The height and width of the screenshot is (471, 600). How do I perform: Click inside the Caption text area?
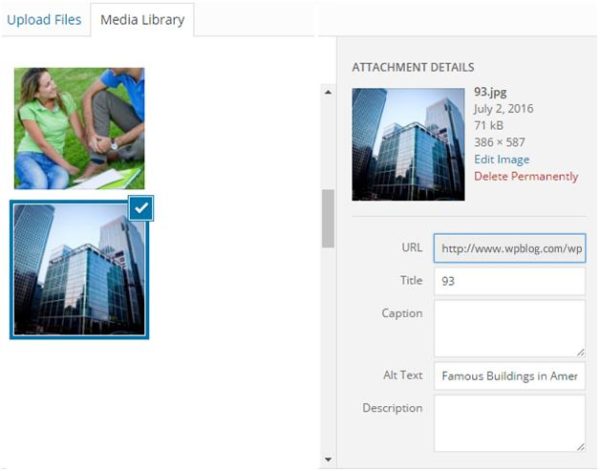tap(510, 329)
